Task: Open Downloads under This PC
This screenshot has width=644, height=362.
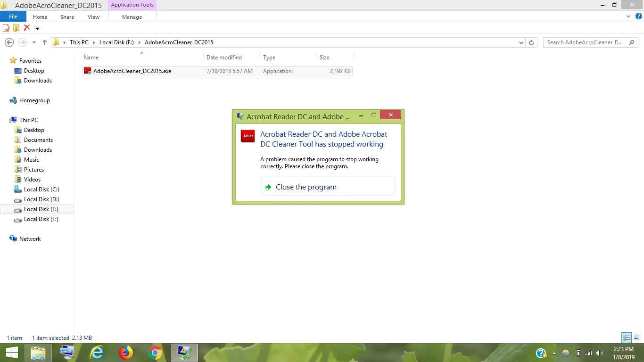Action: pyautogui.click(x=38, y=150)
